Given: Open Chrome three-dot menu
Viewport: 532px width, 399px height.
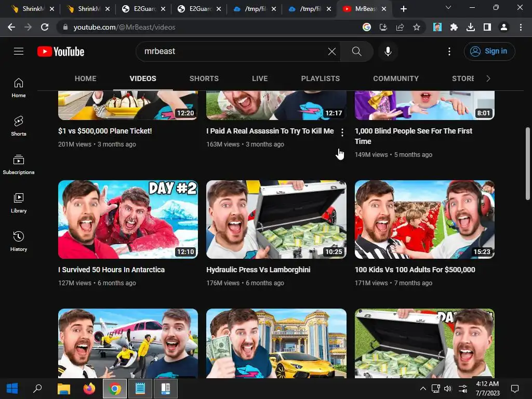Looking at the screenshot, I should click(521, 27).
